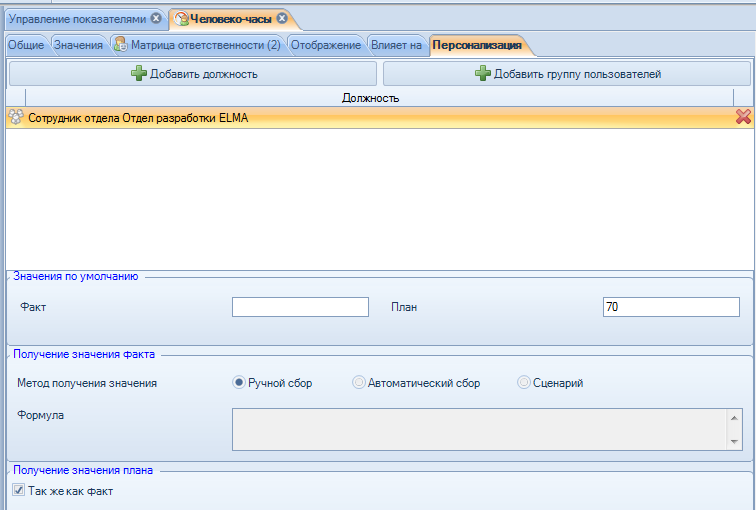The image size is (756, 510).
Task: Click the user group icon in position row
Action: click(16, 117)
